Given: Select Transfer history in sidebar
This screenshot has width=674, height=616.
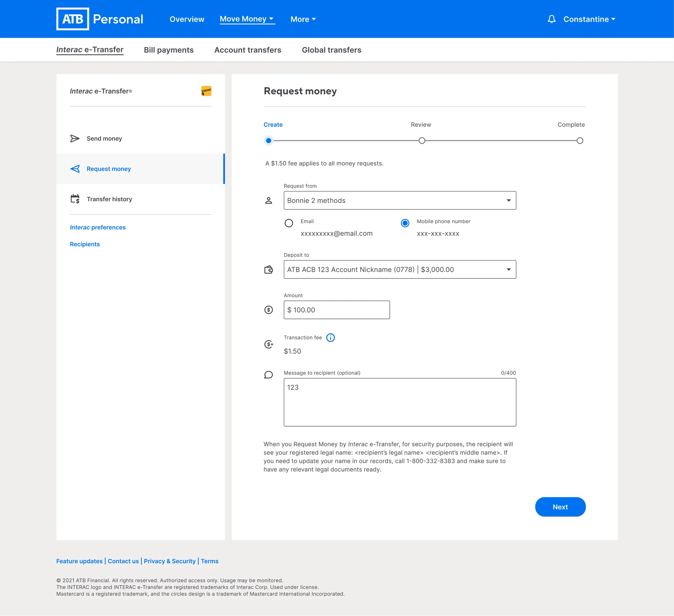Looking at the screenshot, I should pos(140,199).
